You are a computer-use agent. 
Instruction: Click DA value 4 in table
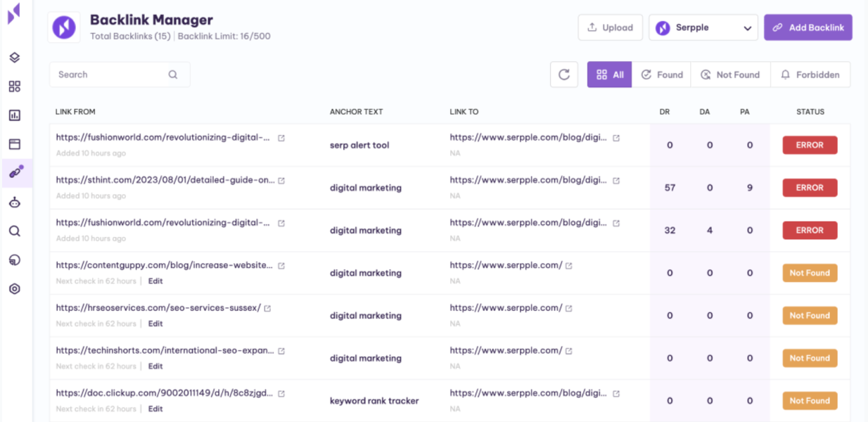click(x=710, y=230)
